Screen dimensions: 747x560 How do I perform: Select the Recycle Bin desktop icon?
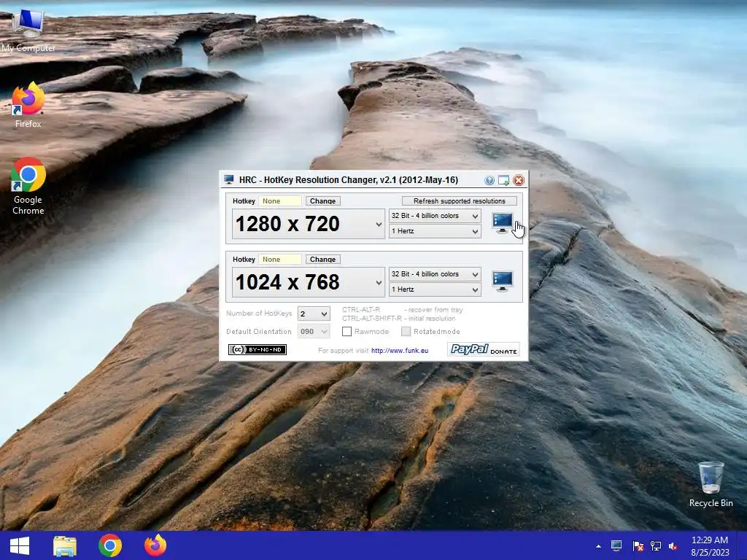point(711,485)
